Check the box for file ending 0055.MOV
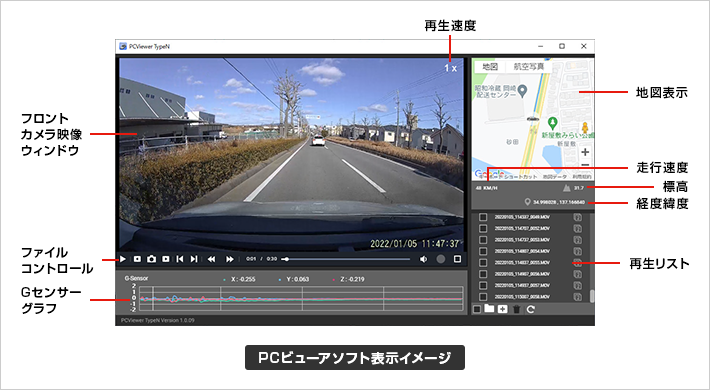710x390 pixels. (483, 263)
